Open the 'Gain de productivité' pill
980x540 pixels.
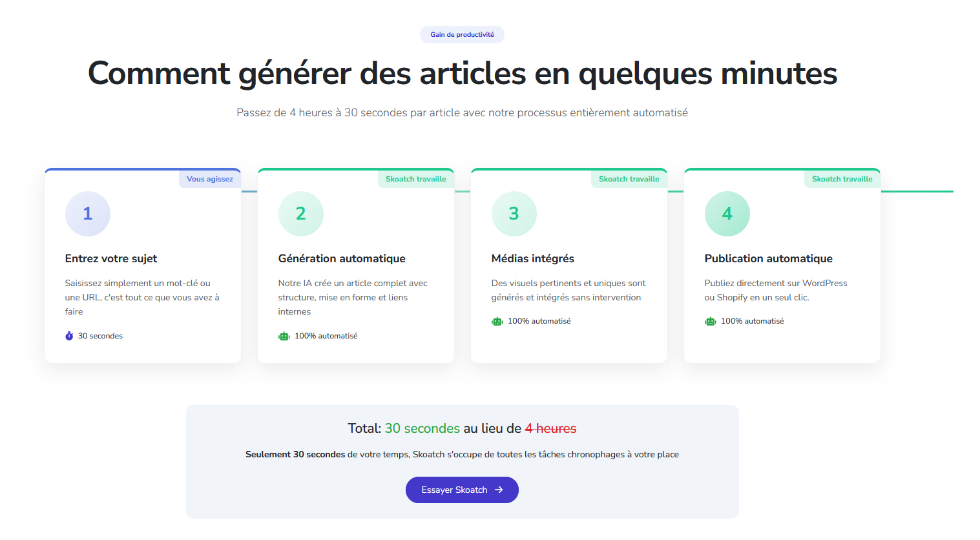click(x=462, y=34)
